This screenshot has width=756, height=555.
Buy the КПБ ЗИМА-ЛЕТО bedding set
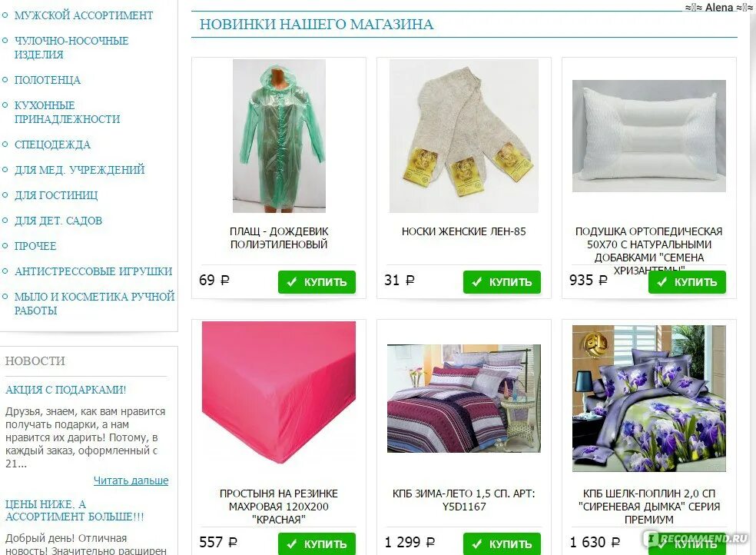tap(502, 544)
